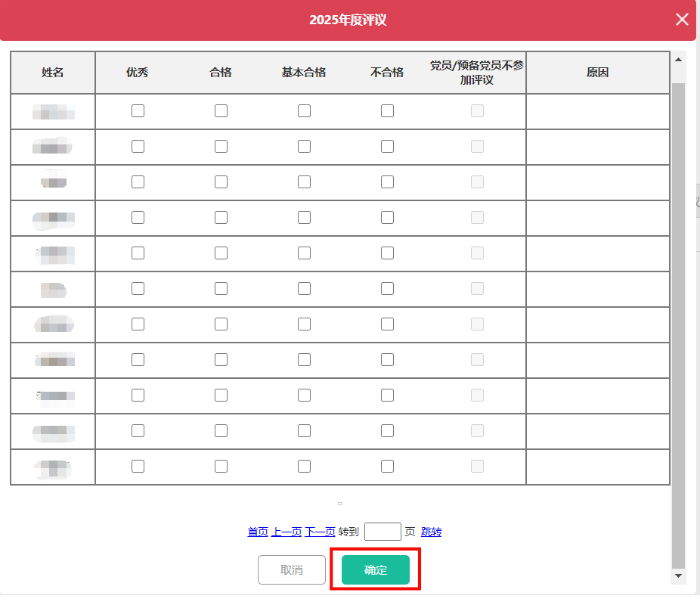The image size is (700, 605).
Task: Mark 优秀 for the last row
Action: point(138,467)
